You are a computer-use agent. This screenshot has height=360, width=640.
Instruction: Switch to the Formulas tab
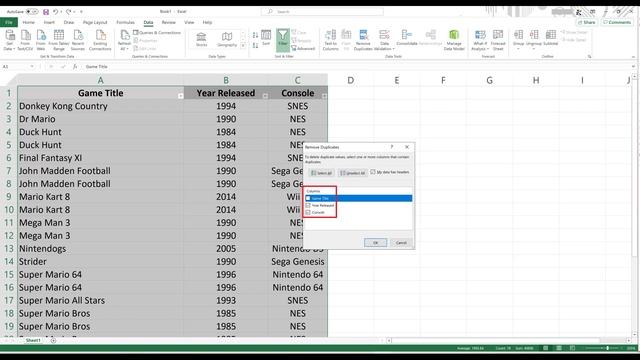click(125, 22)
